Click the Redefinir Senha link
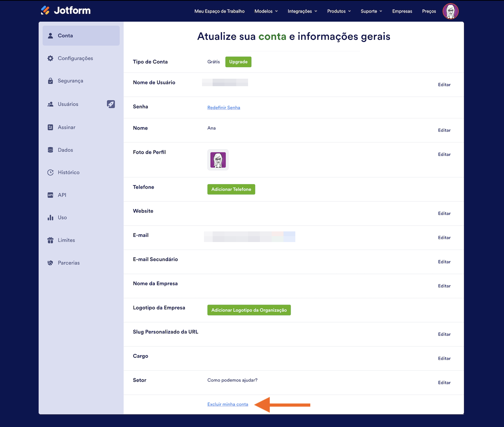This screenshot has width=504, height=427. (224, 107)
